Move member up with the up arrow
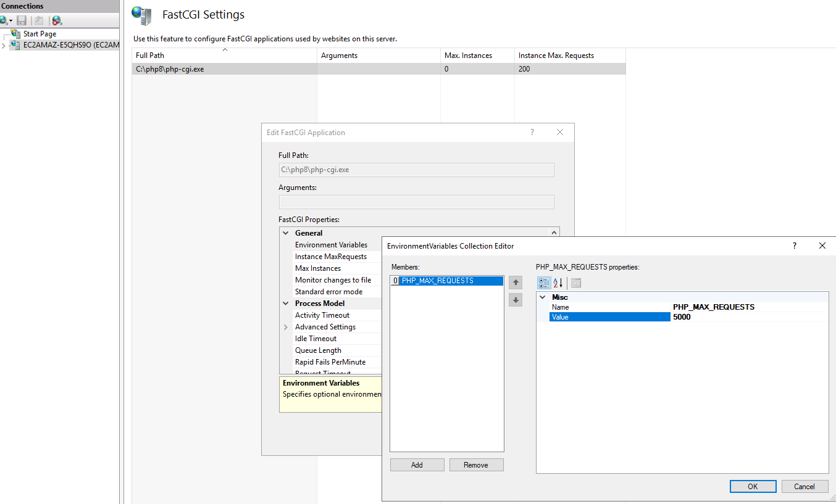The width and height of the screenshot is (836, 504). (x=516, y=283)
